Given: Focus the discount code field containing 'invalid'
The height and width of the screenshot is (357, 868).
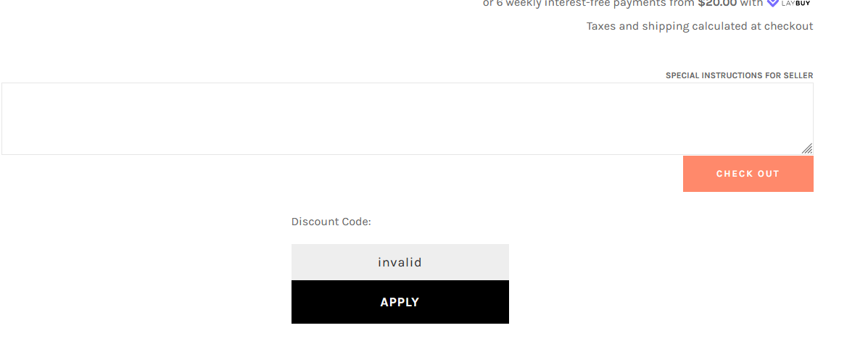Looking at the screenshot, I should pyautogui.click(x=400, y=262).
